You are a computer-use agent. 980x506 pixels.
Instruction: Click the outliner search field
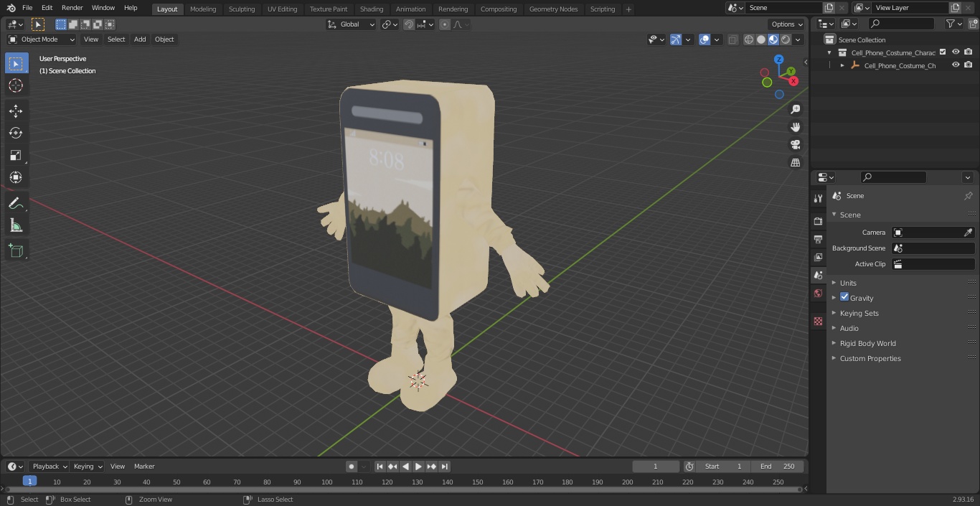(901, 24)
